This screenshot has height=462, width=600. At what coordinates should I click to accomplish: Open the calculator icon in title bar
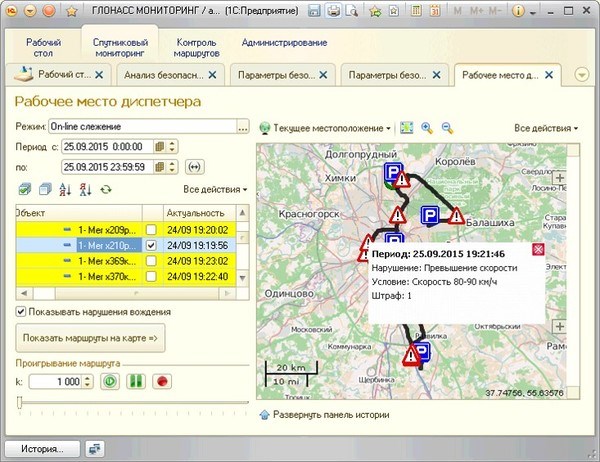pos(416,11)
